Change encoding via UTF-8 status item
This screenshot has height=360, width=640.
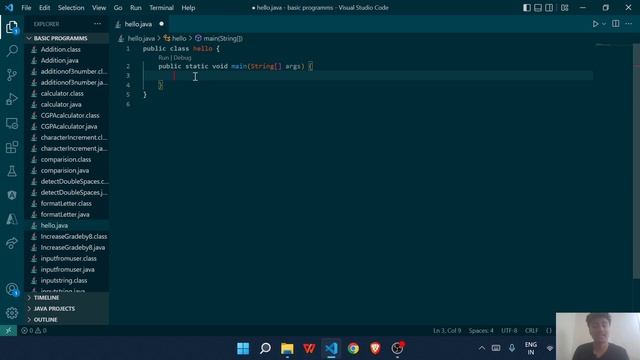coord(509,331)
